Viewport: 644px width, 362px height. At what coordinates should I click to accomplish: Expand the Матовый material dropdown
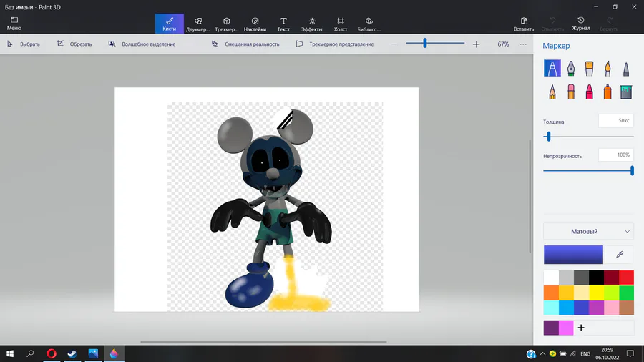tap(589, 232)
